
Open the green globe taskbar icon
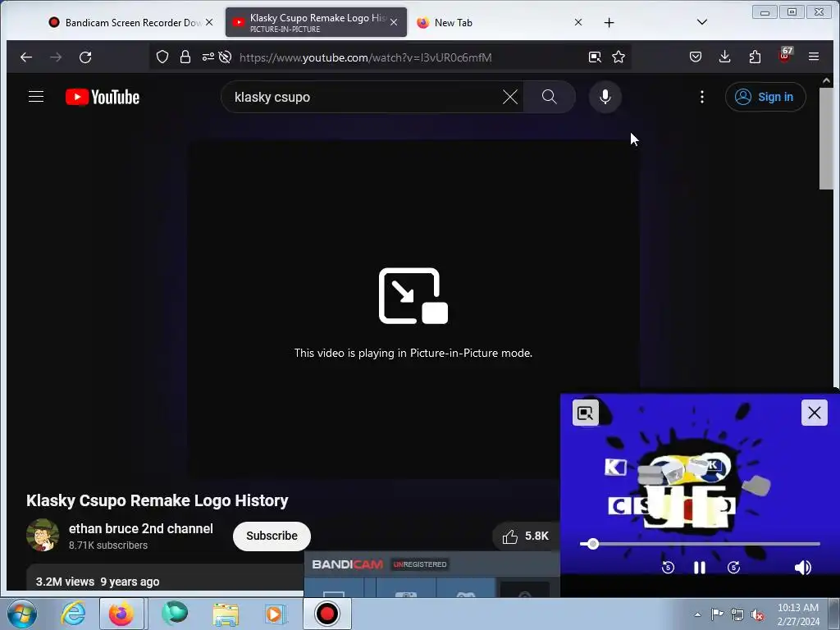[174, 614]
